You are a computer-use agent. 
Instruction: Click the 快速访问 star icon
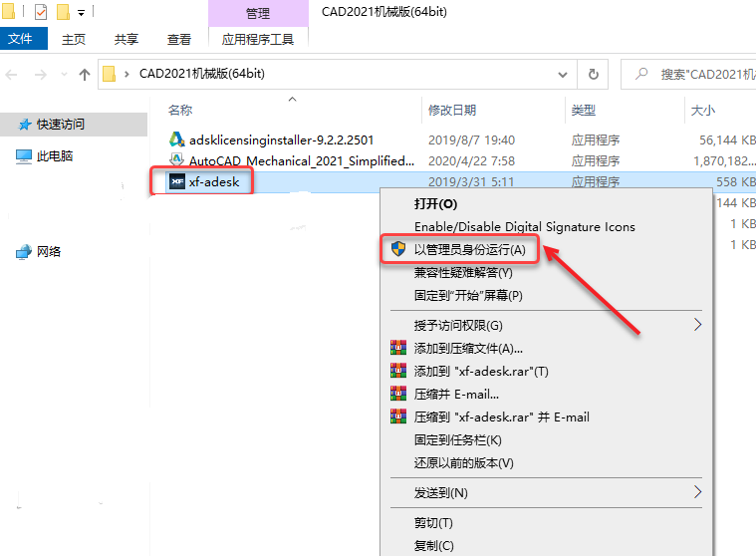25,125
